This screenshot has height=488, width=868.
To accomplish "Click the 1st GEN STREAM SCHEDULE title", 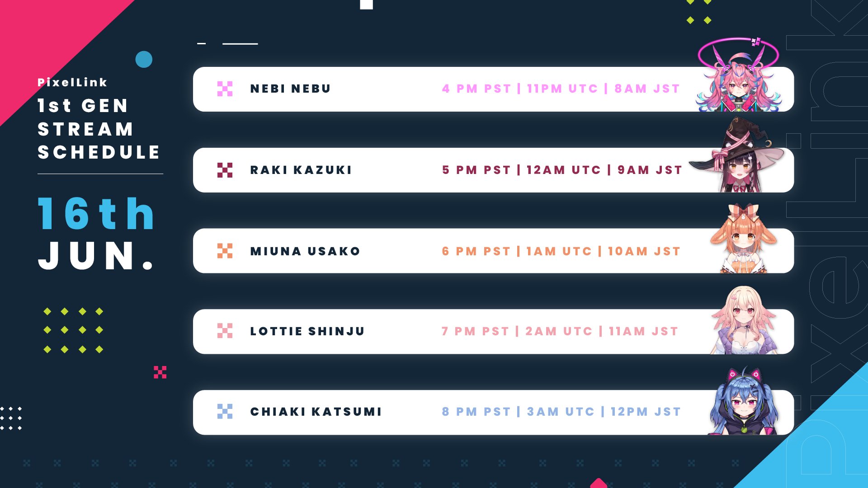I will pos(99,129).
